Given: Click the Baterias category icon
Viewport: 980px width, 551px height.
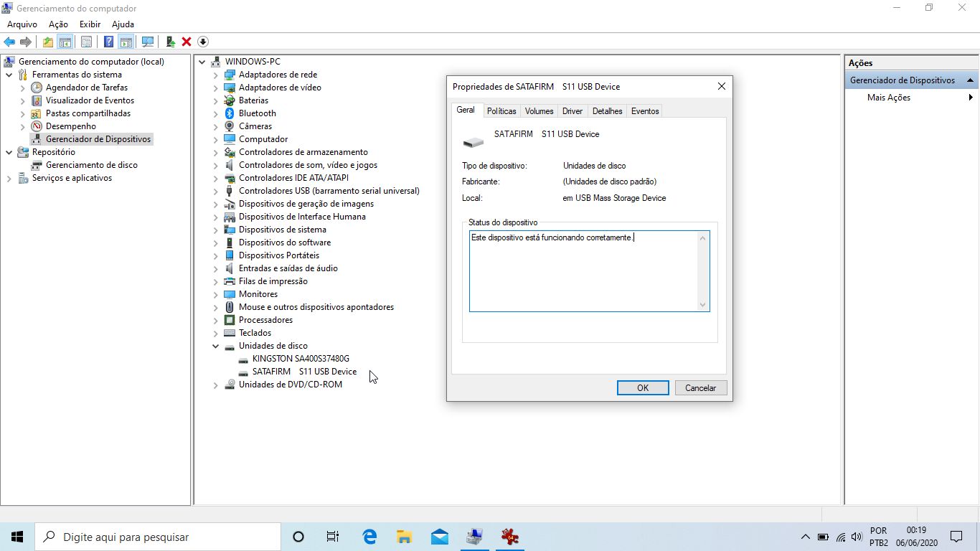Looking at the screenshot, I should (230, 100).
